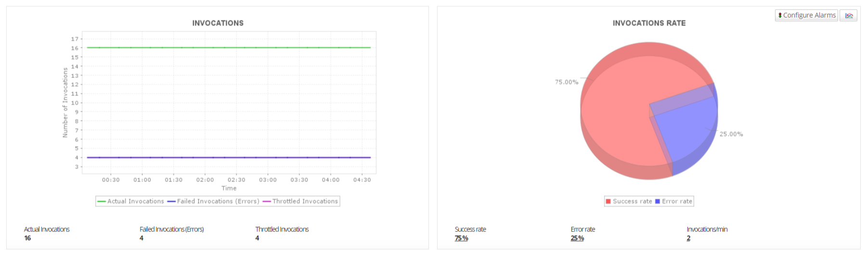Screen dimensions: 868x255
Task: Click the blue error slice of pie
Action: pyautogui.click(x=686, y=132)
